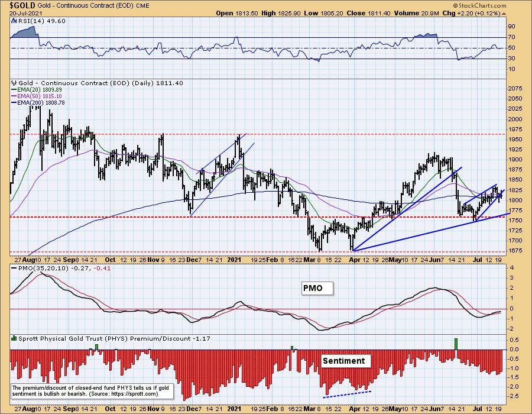The width and height of the screenshot is (532, 414).
Task: Click the 'High 1825.90' value
Action: (x=281, y=13)
